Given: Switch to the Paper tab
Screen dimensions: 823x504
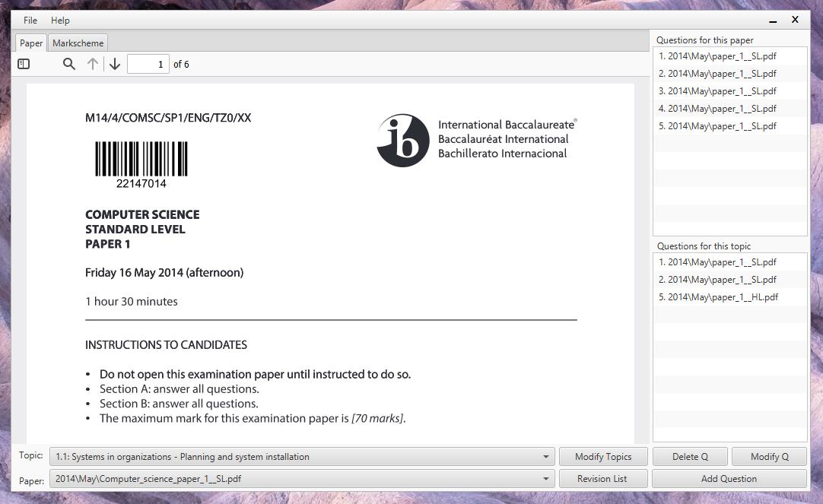Looking at the screenshot, I should (31, 43).
